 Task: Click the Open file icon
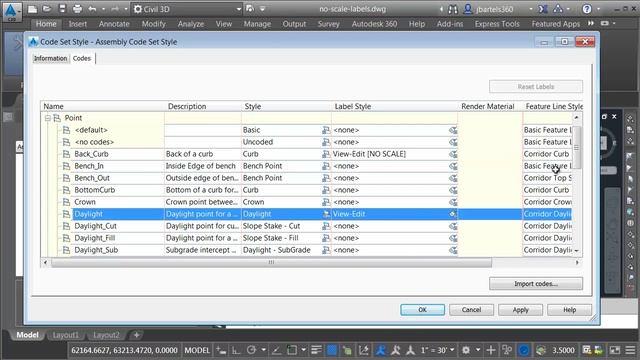click(x=47, y=9)
